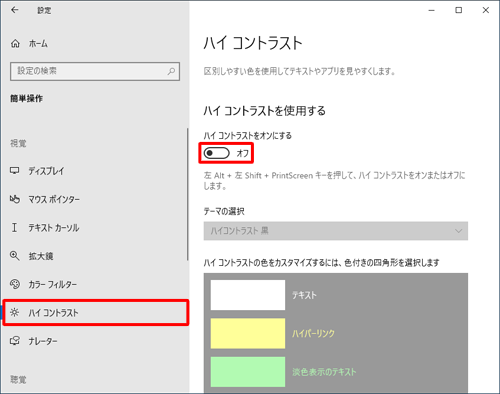Select ハイ コントラスト in sidebar
Image resolution: width=500 pixels, height=394 pixels.
pyautogui.click(x=96, y=313)
